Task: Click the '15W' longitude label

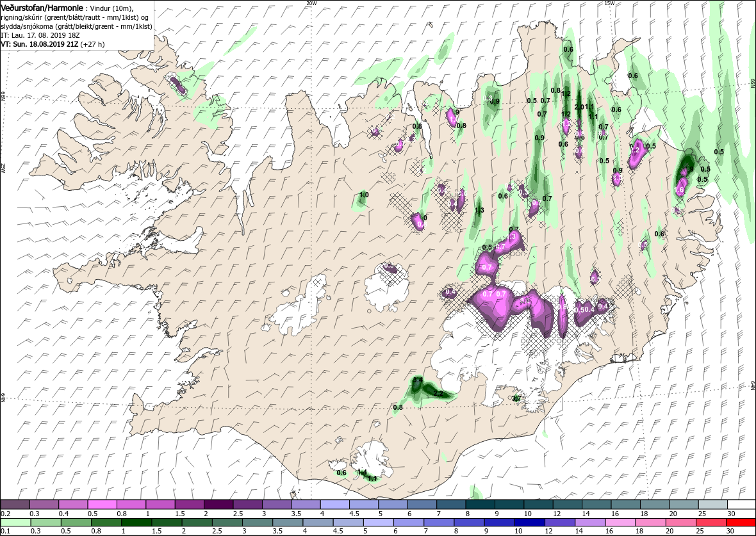Action: tap(609, 3)
